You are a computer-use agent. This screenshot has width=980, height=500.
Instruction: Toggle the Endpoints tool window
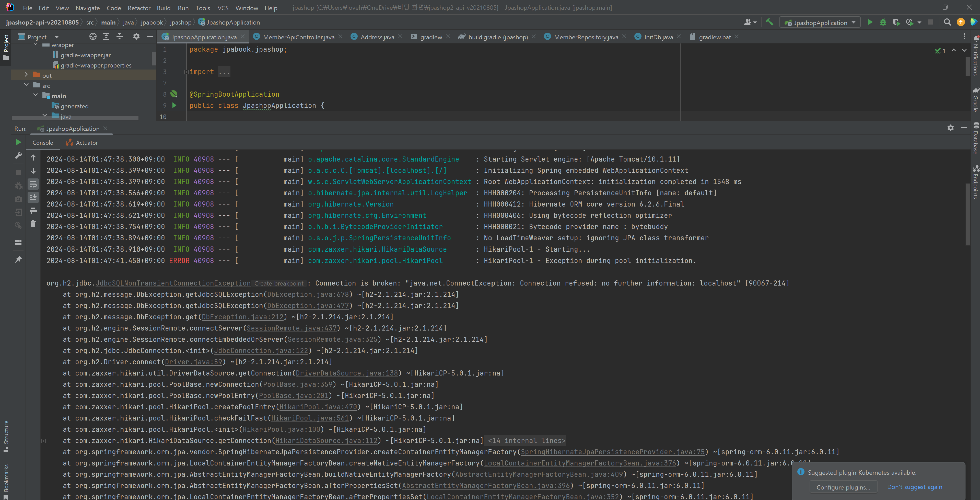(975, 182)
